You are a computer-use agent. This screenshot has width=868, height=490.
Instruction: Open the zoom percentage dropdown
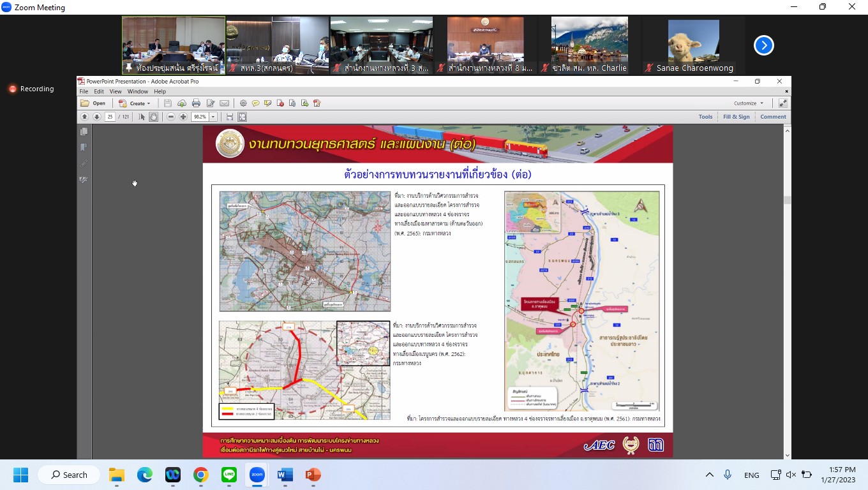click(x=213, y=117)
